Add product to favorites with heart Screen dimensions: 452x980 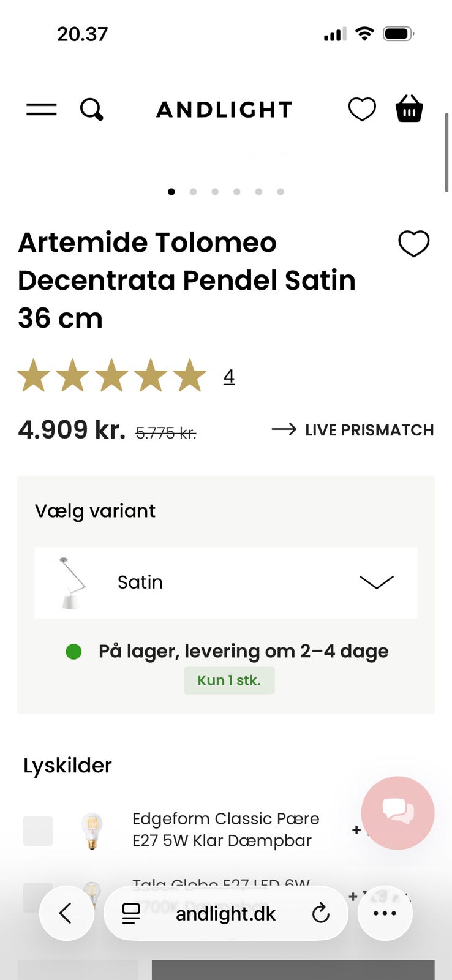pyautogui.click(x=414, y=244)
